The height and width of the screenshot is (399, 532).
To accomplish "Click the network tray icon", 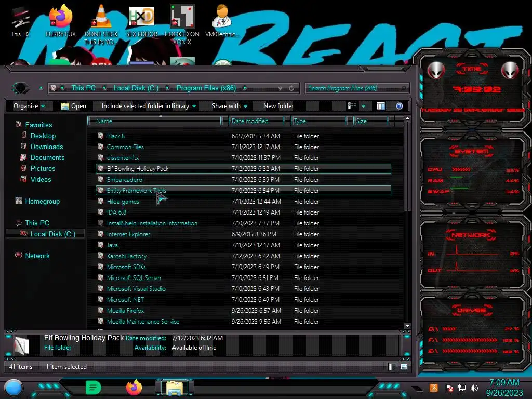I will (461, 388).
